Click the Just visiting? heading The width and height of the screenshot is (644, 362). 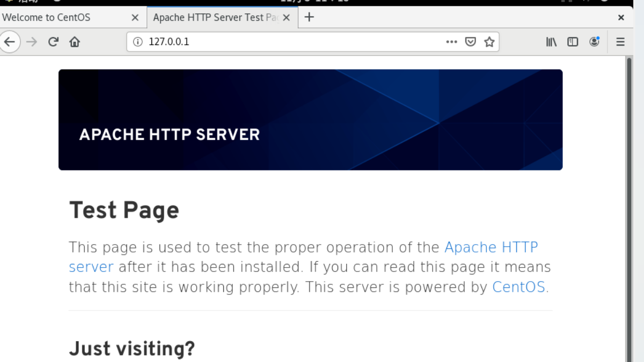tap(132, 349)
